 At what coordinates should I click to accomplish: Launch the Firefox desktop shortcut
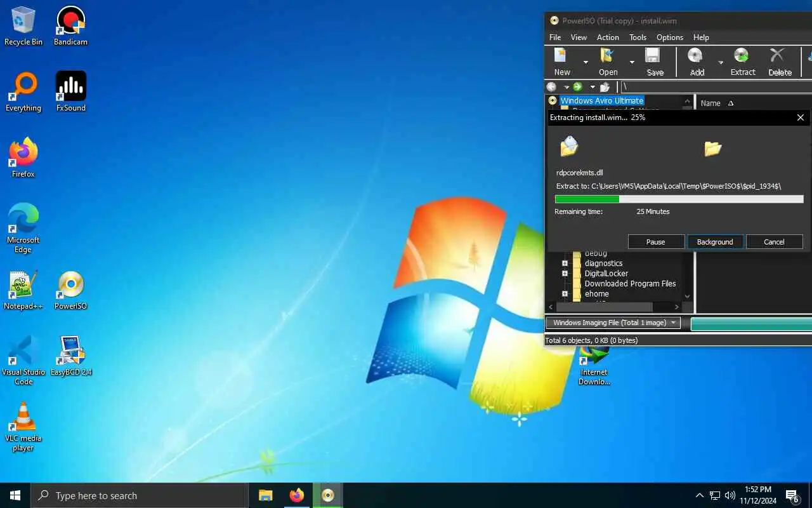click(23, 158)
